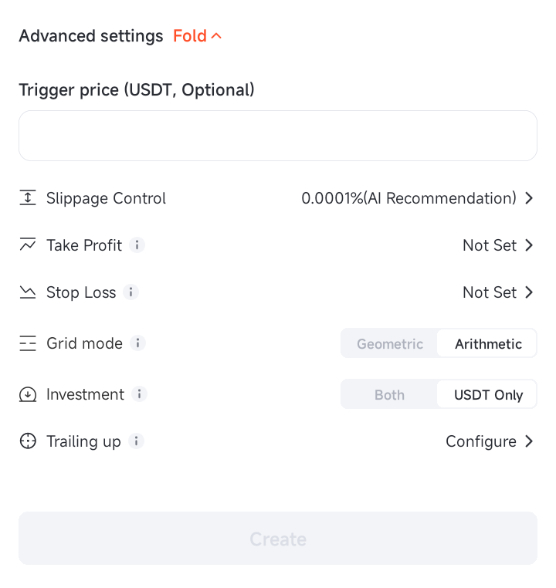Click the Slippage Control icon
The image size is (556, 588).
click(27, 198)
